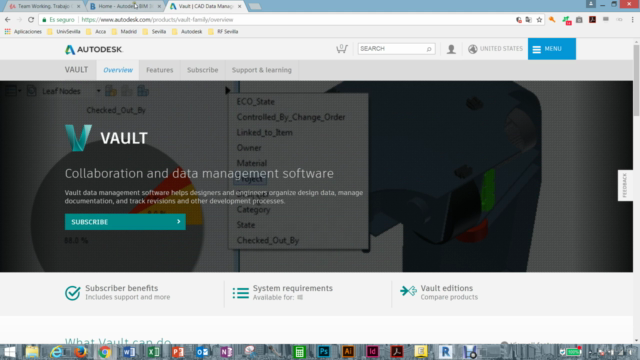The height and width of the screenshot is (360, 640).
Task: Switch to the Subscribe tab
Action: 202,70
